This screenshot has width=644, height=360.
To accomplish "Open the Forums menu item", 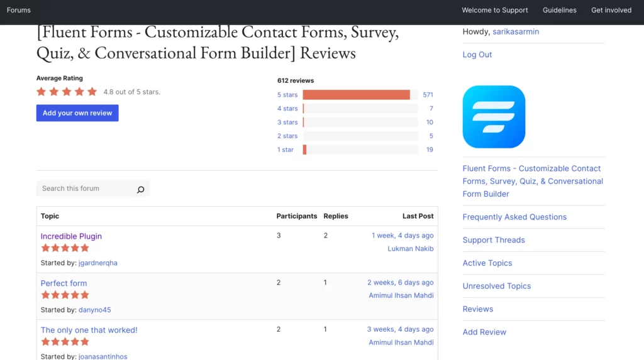I will point(18,10).
